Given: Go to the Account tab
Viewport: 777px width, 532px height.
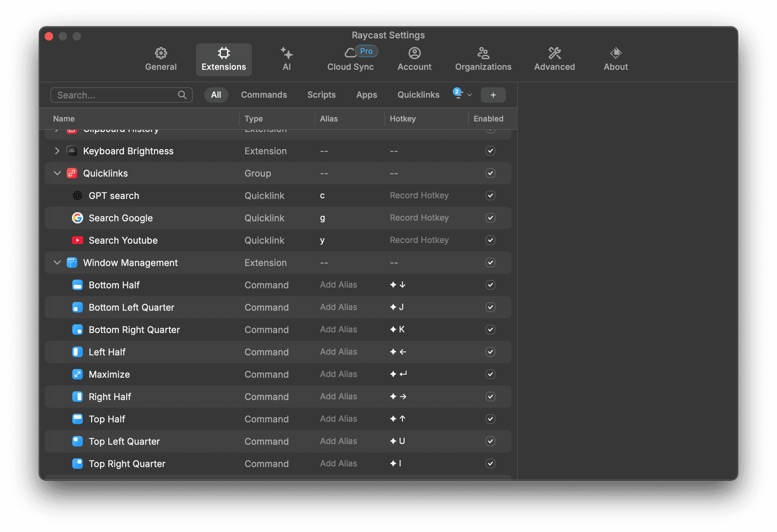Looking at the screenshot, I should pyautogui.click(x=414, y=59).
